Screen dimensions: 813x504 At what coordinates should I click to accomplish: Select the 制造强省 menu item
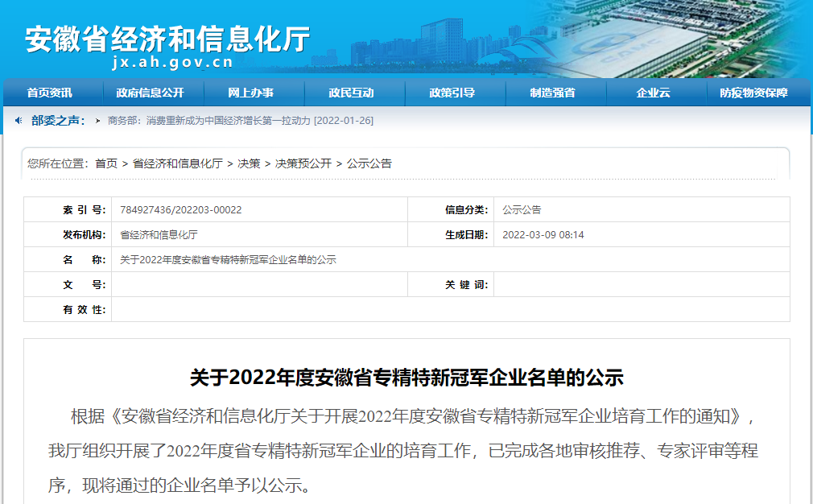pyautogui.click(x=552, y=93)
